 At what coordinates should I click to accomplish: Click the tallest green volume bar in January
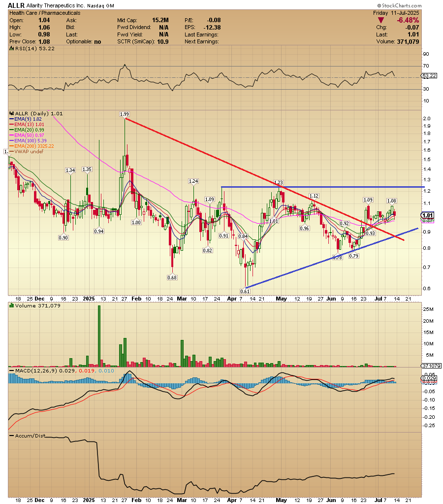point(99,336)
